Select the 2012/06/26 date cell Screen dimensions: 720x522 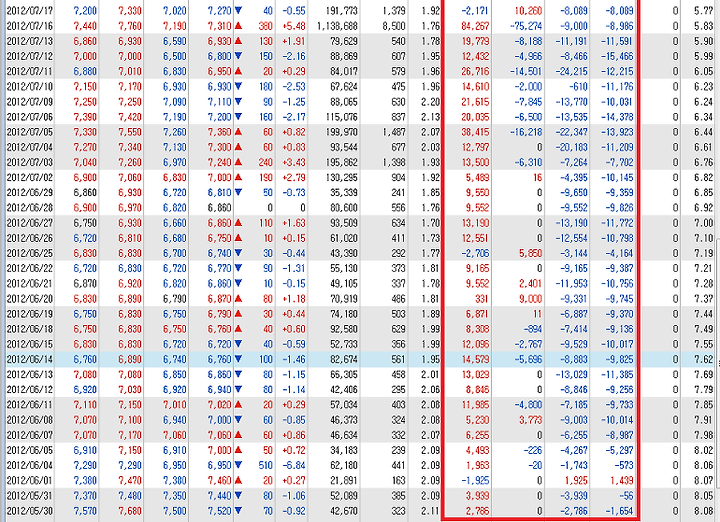[x=30, y=238]
